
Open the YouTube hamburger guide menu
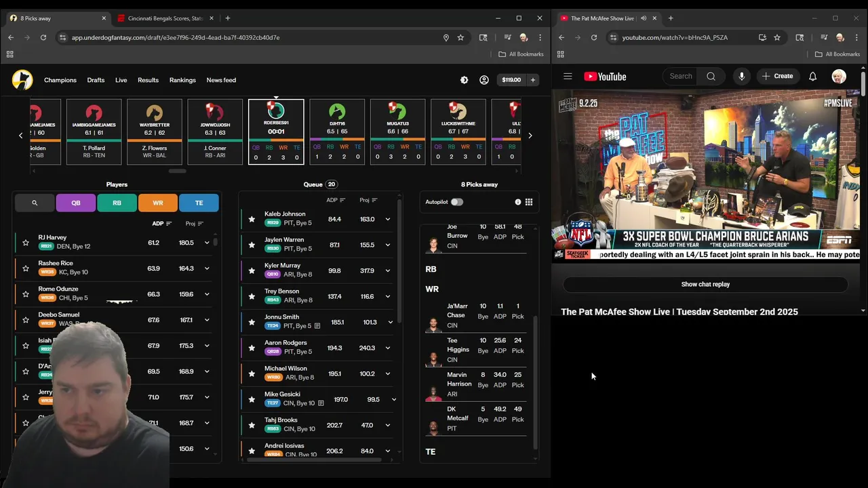click(x=568, y=77)
